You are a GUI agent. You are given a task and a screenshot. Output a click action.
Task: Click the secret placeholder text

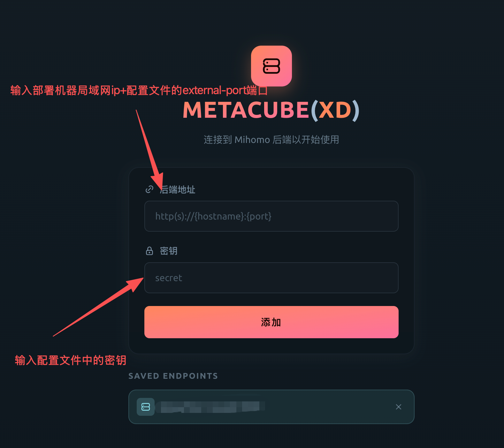(169, 278)
